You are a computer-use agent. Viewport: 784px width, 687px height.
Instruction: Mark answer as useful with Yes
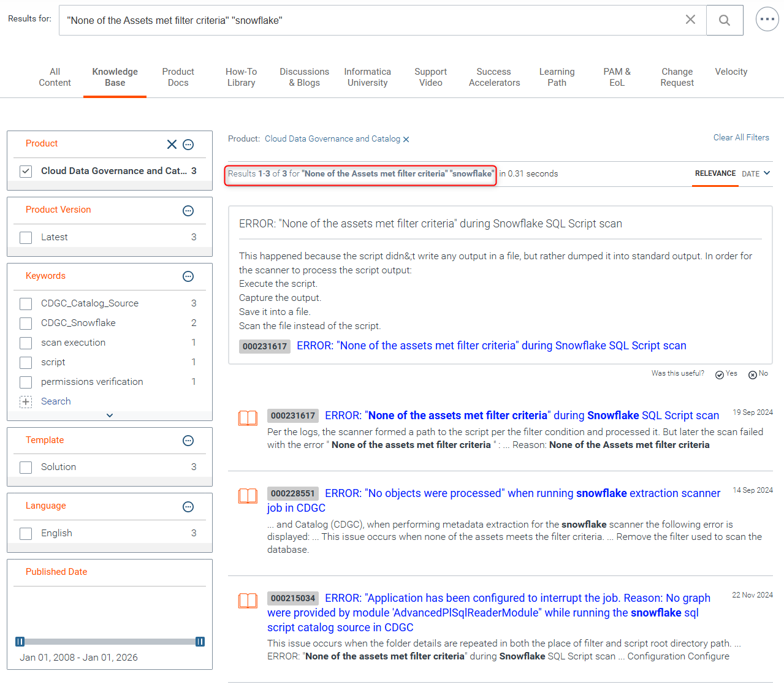pyautogui.click(x=726, y=374)
